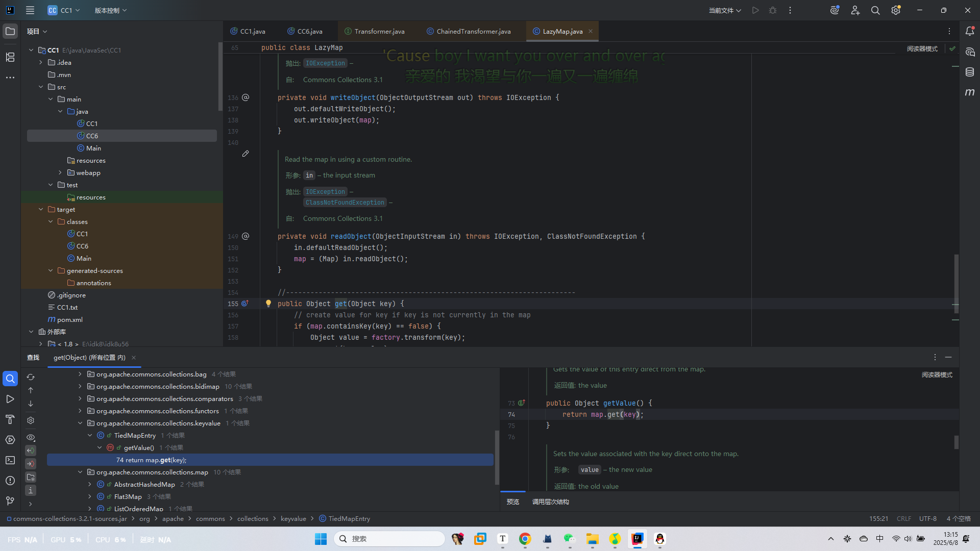Open the version control dropdown
Image resolution: width=980 pixels, height=551 pixels.
pos(110,10)
